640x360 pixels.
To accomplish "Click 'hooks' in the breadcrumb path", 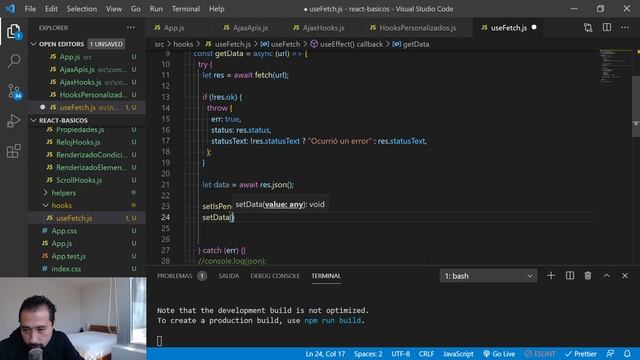I will (183, 44).
